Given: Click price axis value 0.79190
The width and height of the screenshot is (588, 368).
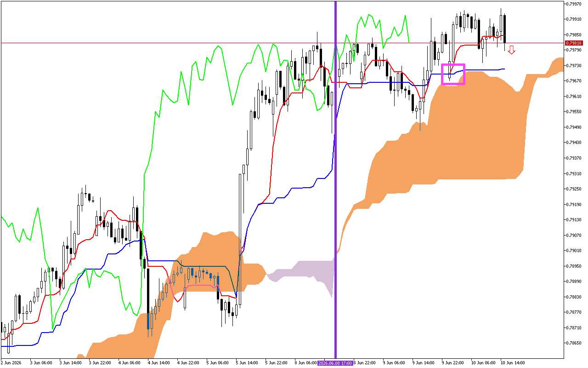Looking at the screenshot, I should [574, 204].
